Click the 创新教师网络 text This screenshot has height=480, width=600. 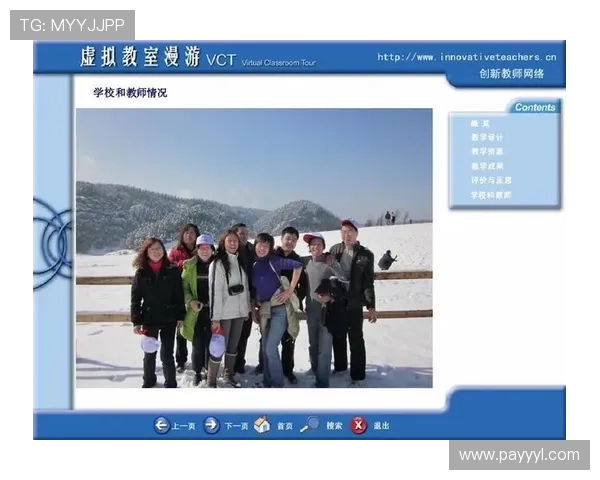pos(511,73)
